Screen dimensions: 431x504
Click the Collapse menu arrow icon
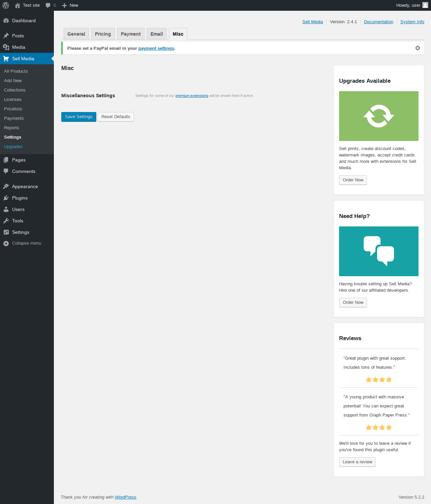pos(6,243)
